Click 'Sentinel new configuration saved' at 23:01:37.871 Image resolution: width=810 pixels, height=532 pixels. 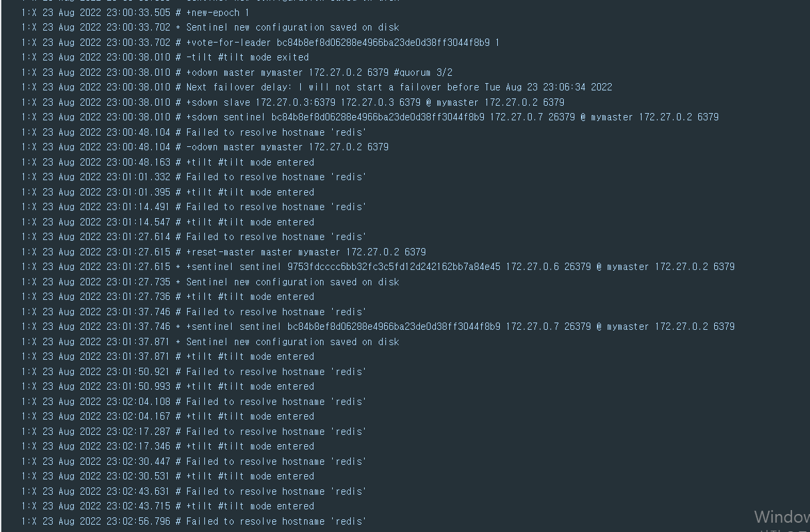pyautogui.click(x=292, y=342)
